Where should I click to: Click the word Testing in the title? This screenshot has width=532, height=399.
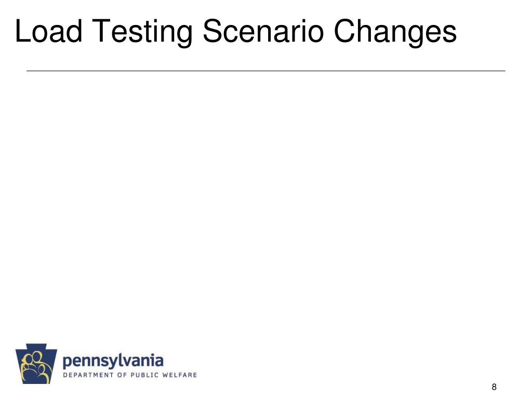pos(142,32)
